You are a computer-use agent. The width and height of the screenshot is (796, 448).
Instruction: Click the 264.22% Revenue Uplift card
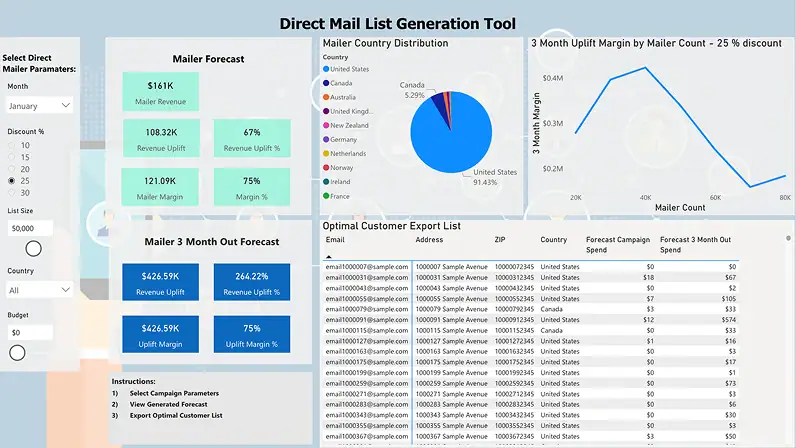tap(251, 283)
